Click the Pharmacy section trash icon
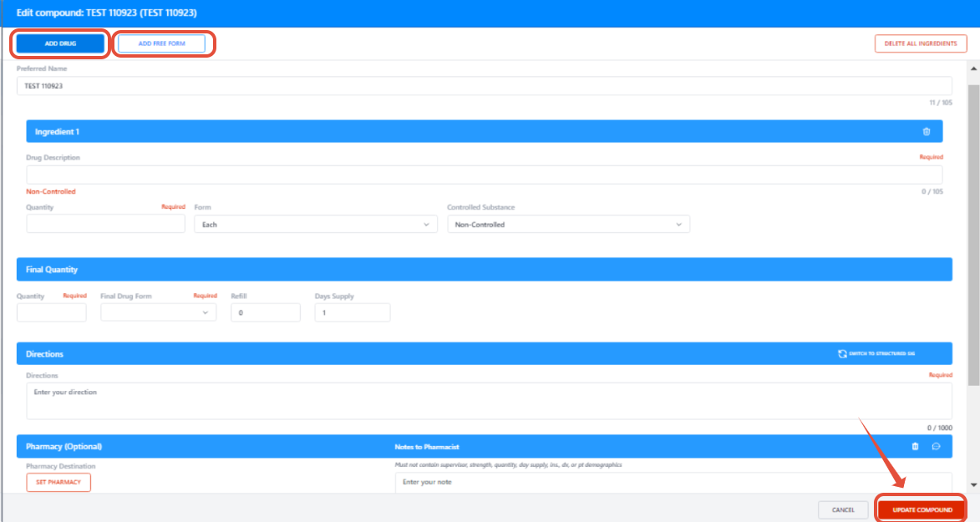This screenshot has height=522, width=980. point(915,446)
